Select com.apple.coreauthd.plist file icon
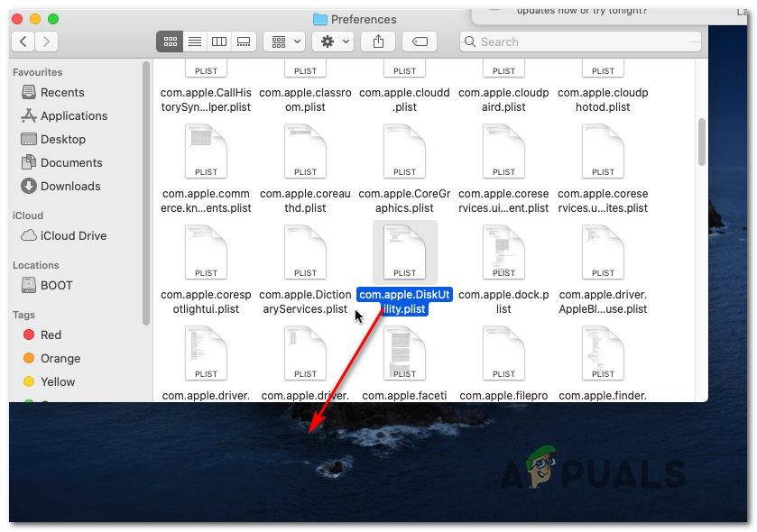 pyautogui.click(x=305, y=151)
